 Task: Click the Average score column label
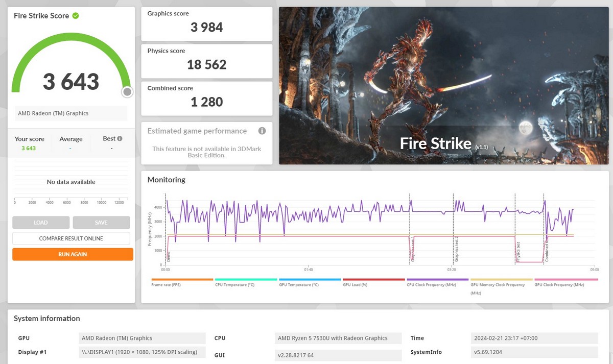(71, 139)
